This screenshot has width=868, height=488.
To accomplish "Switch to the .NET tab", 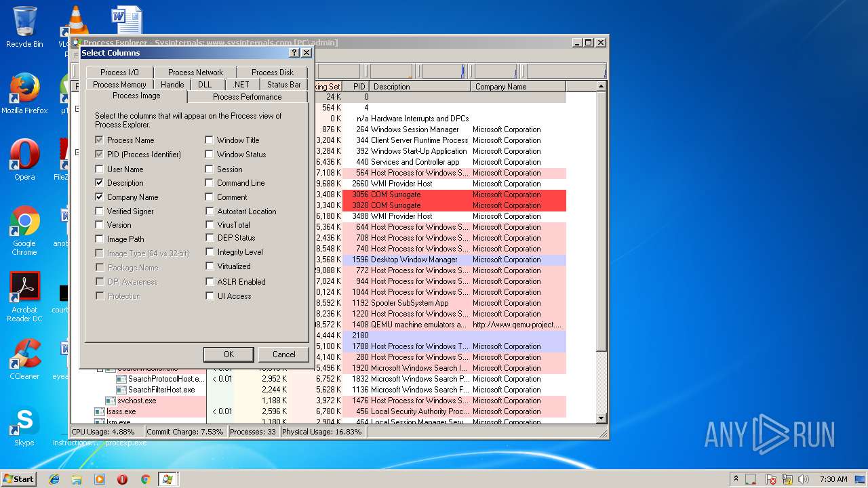I will (x=241, y=84).
